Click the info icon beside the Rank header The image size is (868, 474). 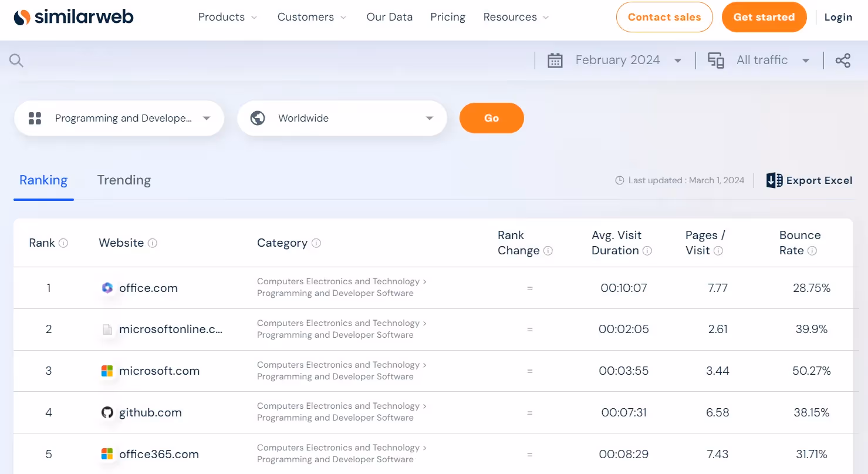[63, 243]
